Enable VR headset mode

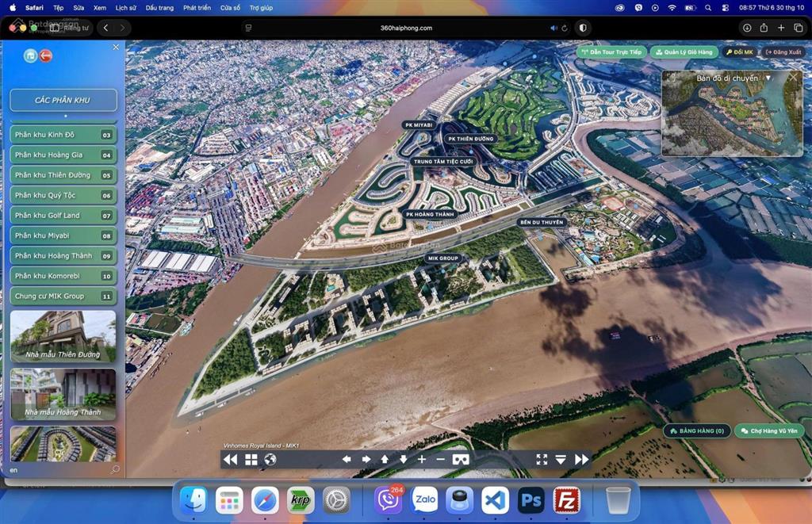tap(461, 459)
